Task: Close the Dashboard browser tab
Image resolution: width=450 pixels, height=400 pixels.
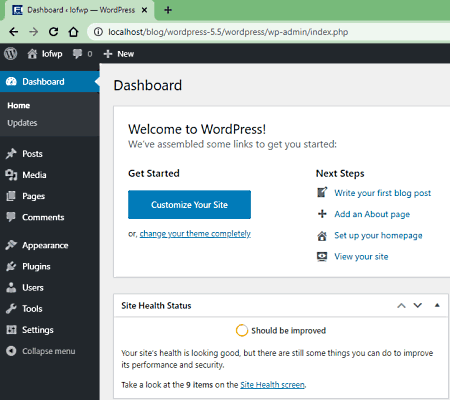Action: click(144, 10)
